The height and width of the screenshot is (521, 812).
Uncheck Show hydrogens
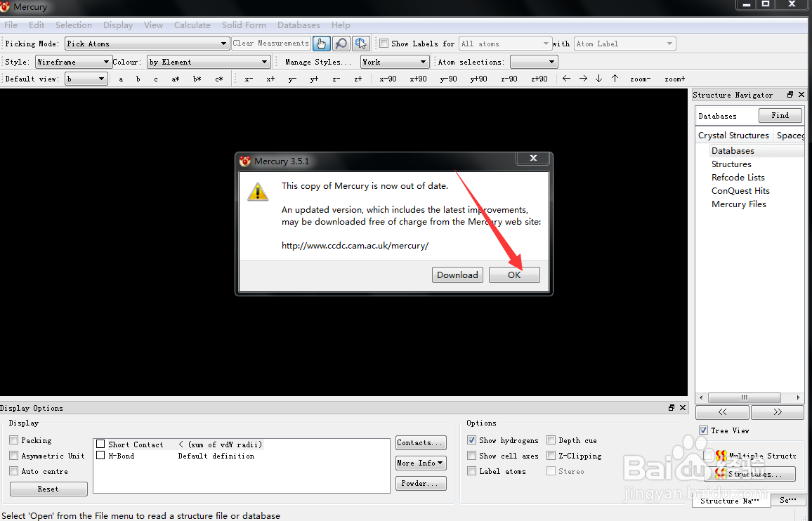471,440
